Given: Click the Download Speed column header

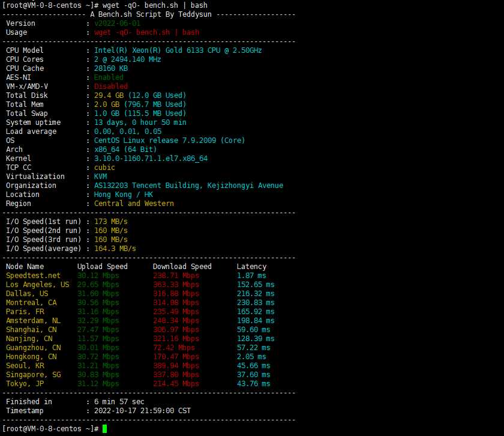Looking at the screenshot, I should (x=182, y=267).
